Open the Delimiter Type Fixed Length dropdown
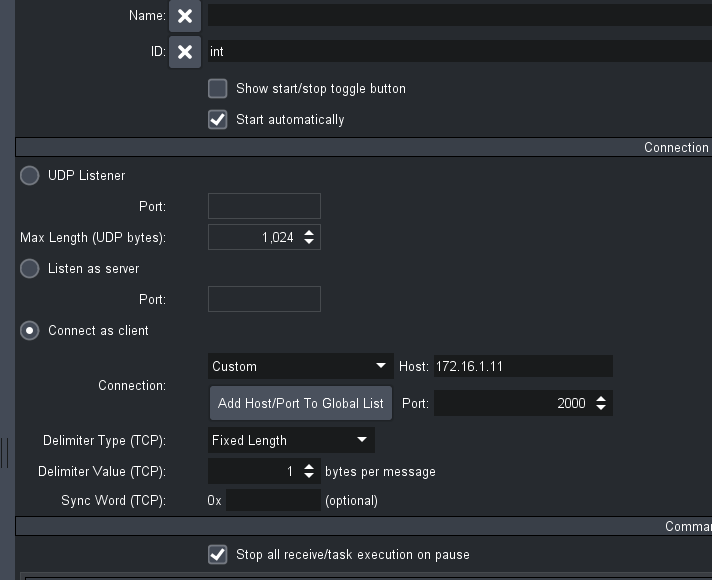712x580 pixels. pos(291,440)
